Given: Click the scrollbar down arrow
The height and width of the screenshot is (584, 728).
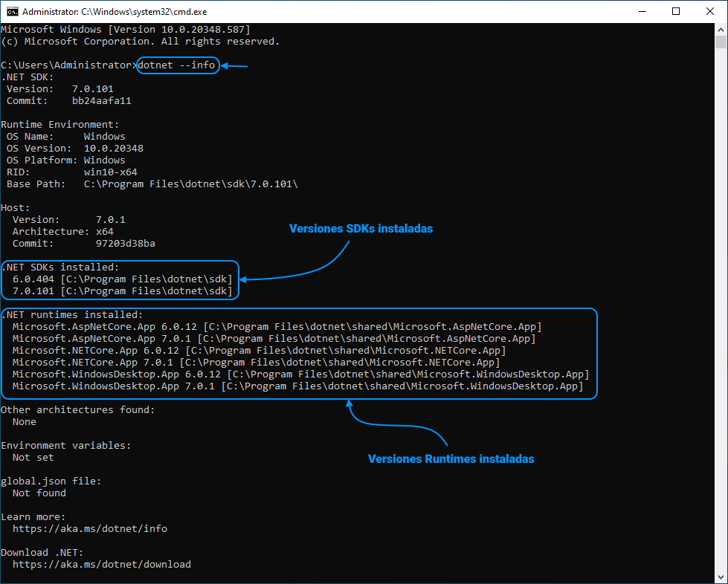Looking at the screenshot, I should tap(721, 577).
